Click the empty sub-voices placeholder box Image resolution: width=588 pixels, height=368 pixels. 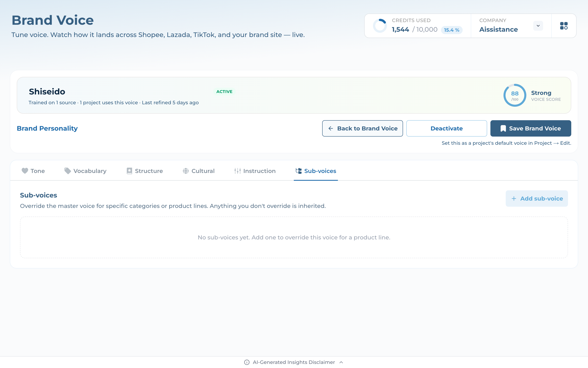click(294, 237)
